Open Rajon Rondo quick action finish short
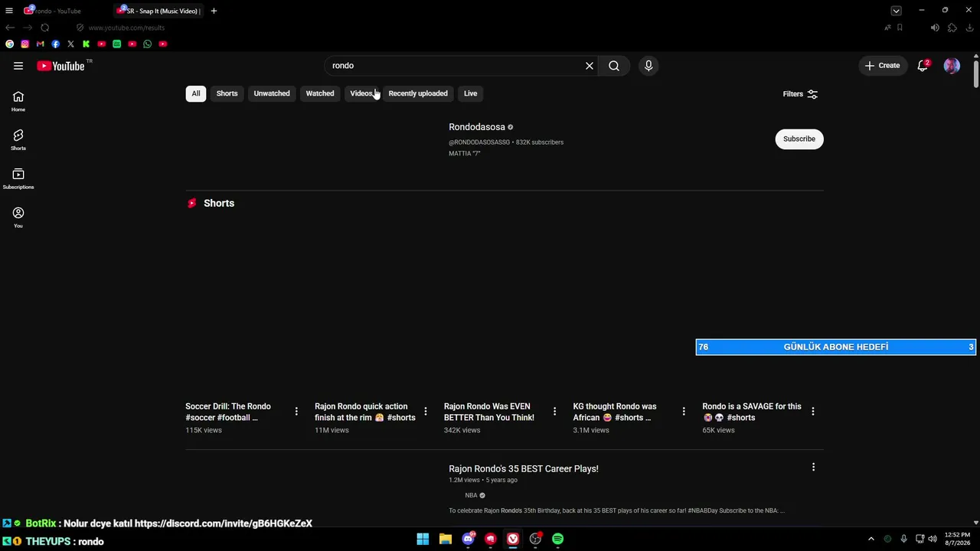 pos(365,412)
